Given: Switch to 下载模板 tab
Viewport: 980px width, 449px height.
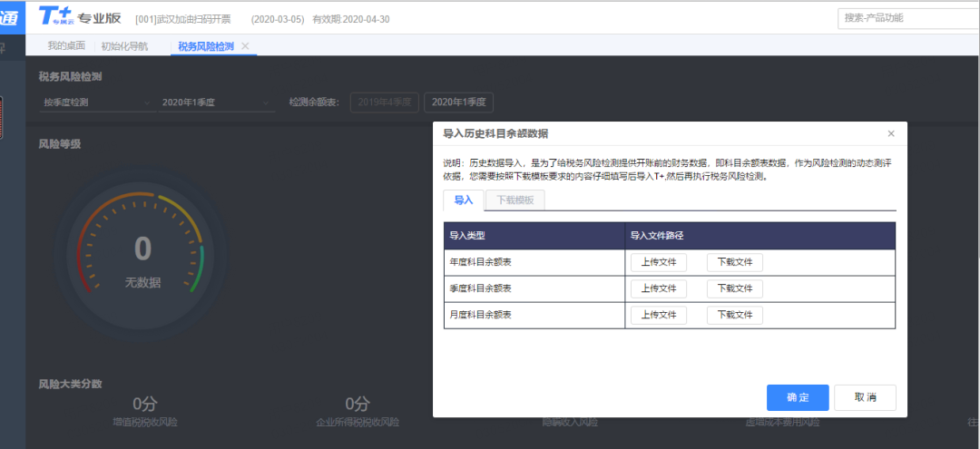Looking at the screenshot, I should (514, 200).
